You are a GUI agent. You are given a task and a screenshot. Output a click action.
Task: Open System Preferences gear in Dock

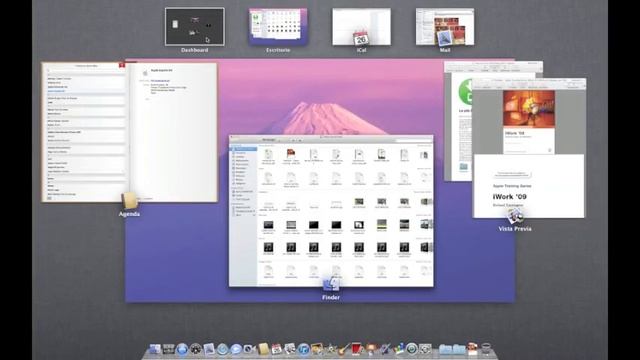[x=425, y=349]
